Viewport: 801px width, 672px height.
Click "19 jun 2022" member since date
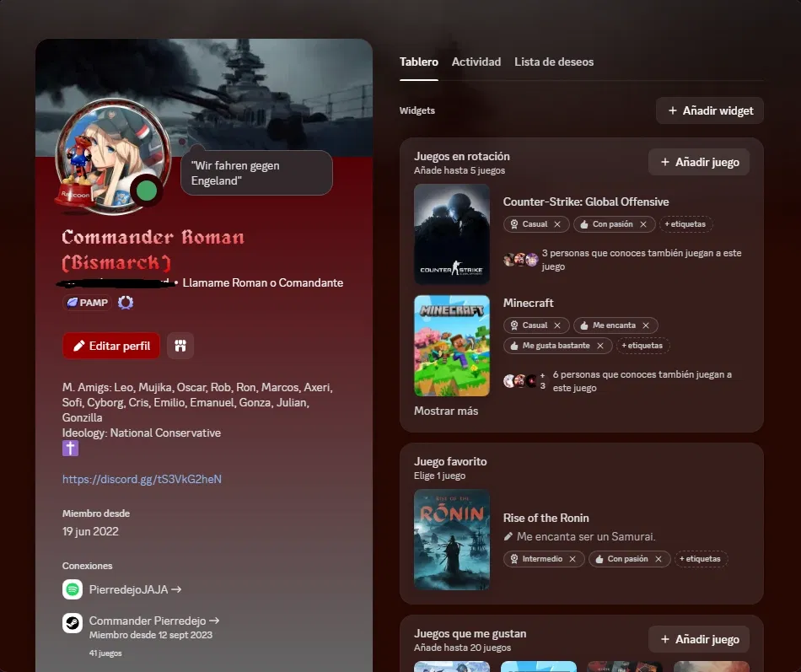[90, 531]
